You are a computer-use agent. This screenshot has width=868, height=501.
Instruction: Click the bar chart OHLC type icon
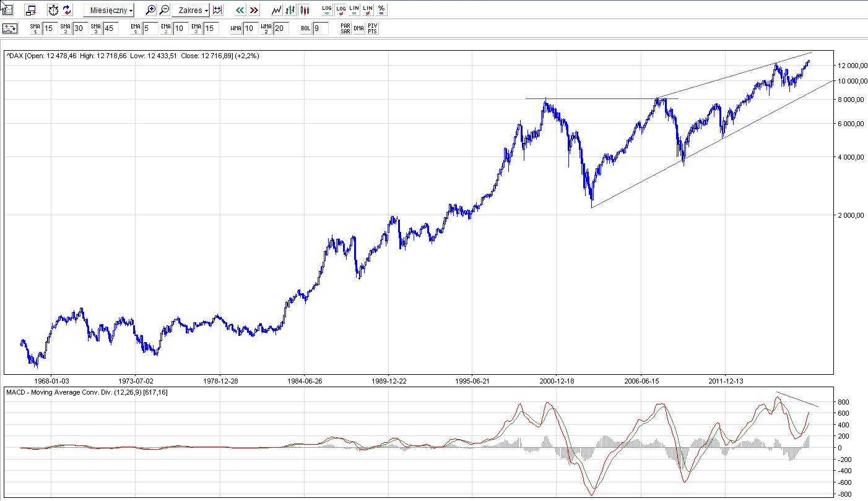coord(290,10)
